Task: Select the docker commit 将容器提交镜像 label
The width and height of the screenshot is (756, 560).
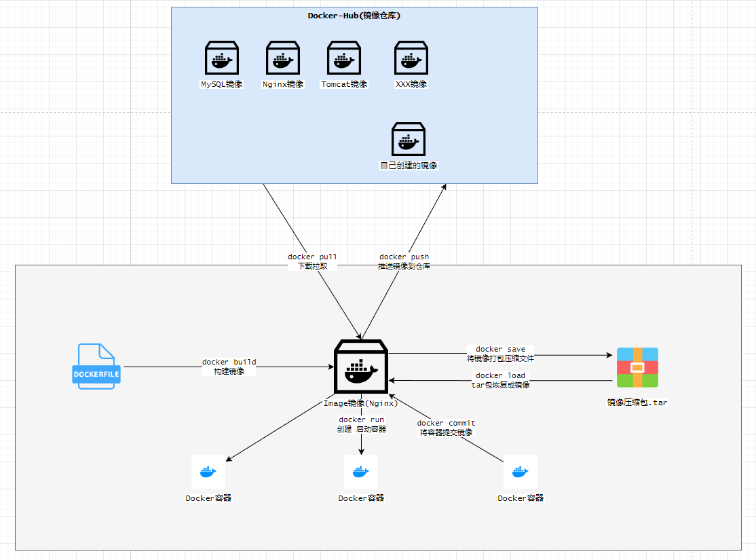Action: pyautogui.click(x=446, y=428)
